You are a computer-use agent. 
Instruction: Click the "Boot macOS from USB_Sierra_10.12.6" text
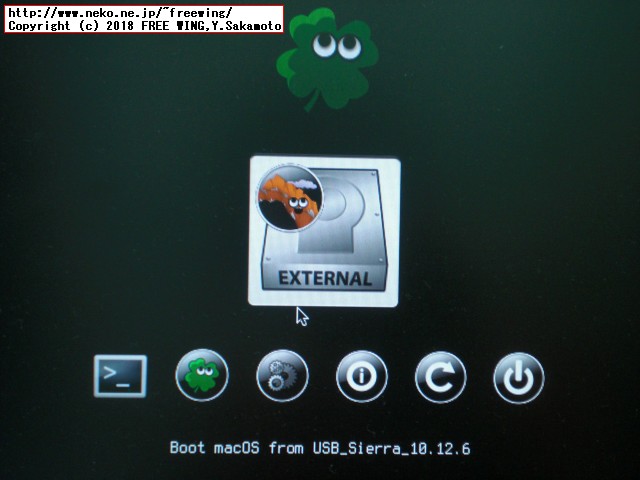click(x=320, y=448)
